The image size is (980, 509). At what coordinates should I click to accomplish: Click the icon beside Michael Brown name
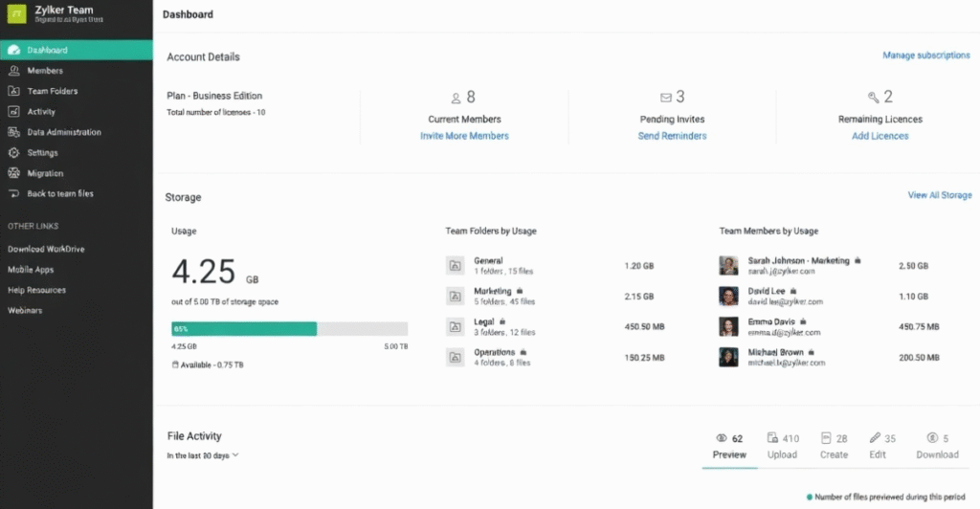click(812, 352)
